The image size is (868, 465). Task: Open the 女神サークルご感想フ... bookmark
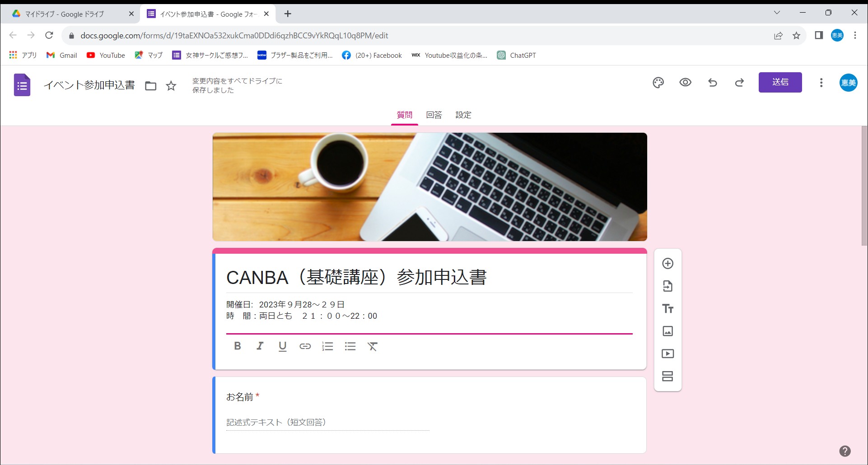tap(210, 55)
